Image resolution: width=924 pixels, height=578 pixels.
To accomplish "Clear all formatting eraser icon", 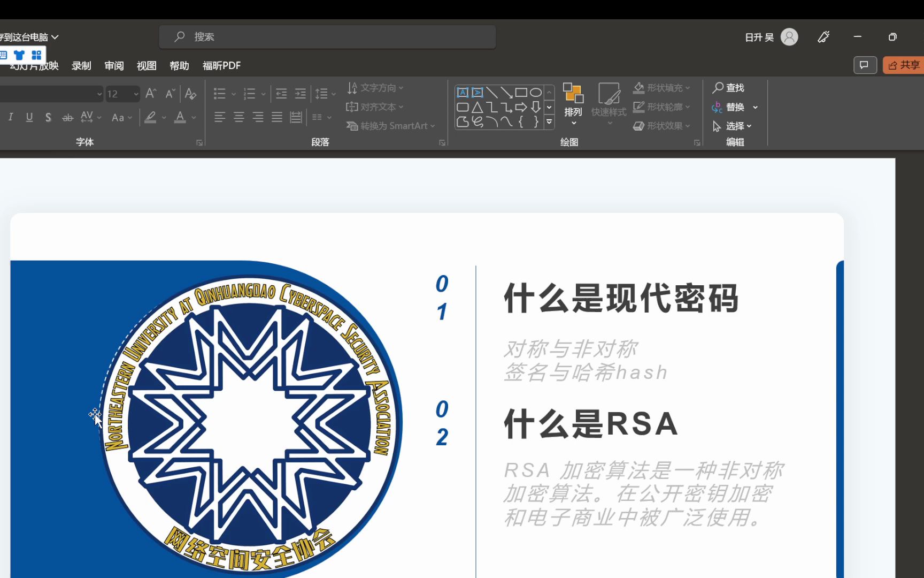I will click(x=190, y=94).
